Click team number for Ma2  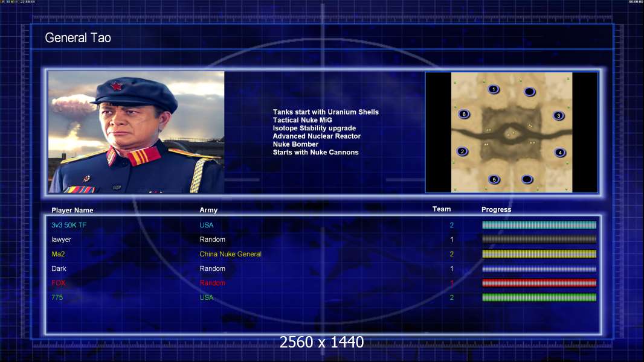[x=452, y=254]
